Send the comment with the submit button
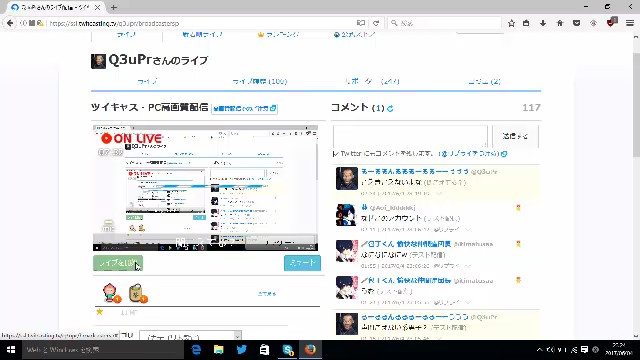The image size is (640, 360). pyautogui.click(x=515, y=136)
